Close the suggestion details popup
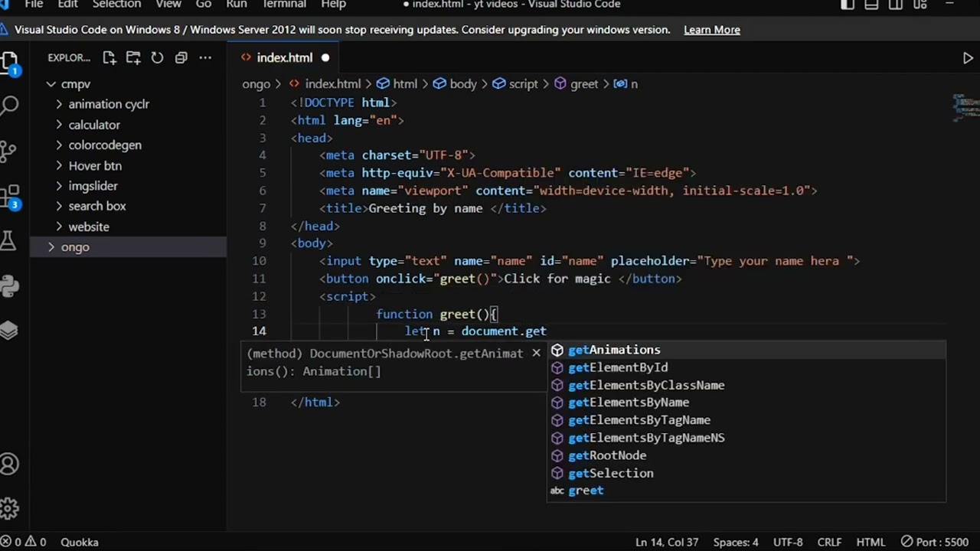 pos(536,353)
